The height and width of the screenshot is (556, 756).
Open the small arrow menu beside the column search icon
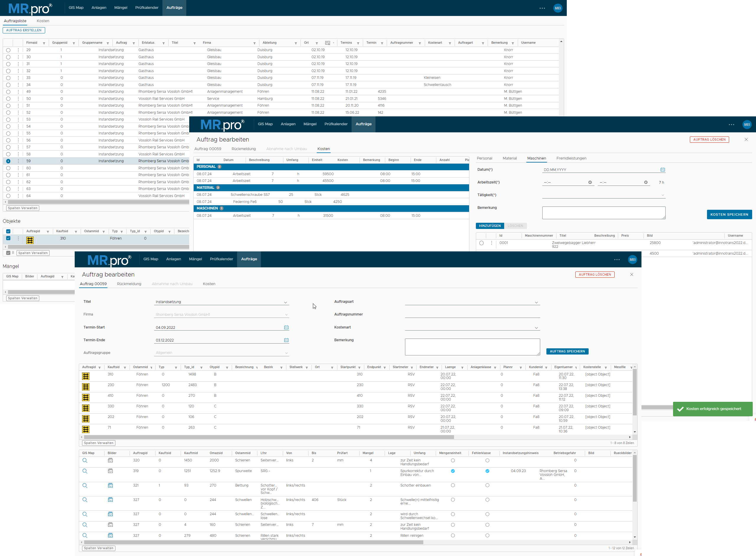tap(333, 43)
